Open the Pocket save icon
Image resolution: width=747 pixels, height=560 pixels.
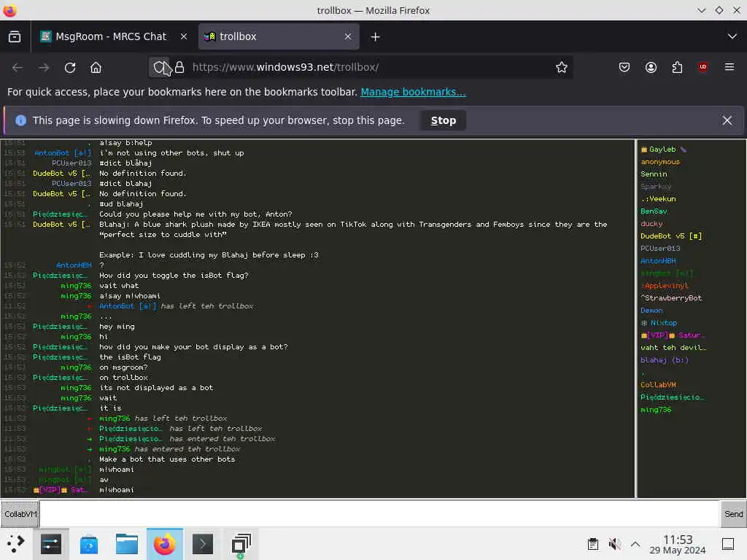pos(624,68)
